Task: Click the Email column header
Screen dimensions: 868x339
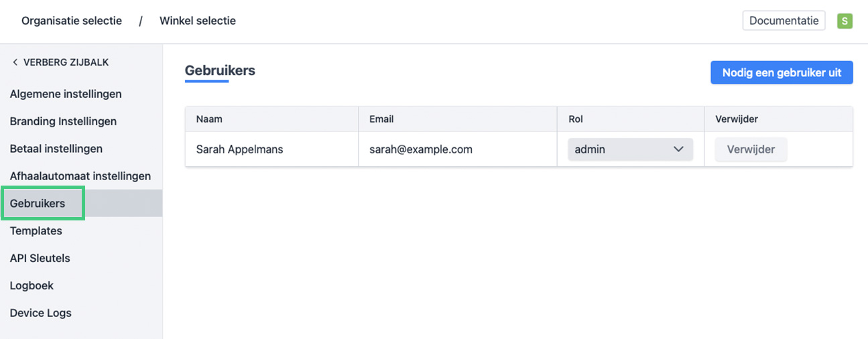Action: [381, 119]
